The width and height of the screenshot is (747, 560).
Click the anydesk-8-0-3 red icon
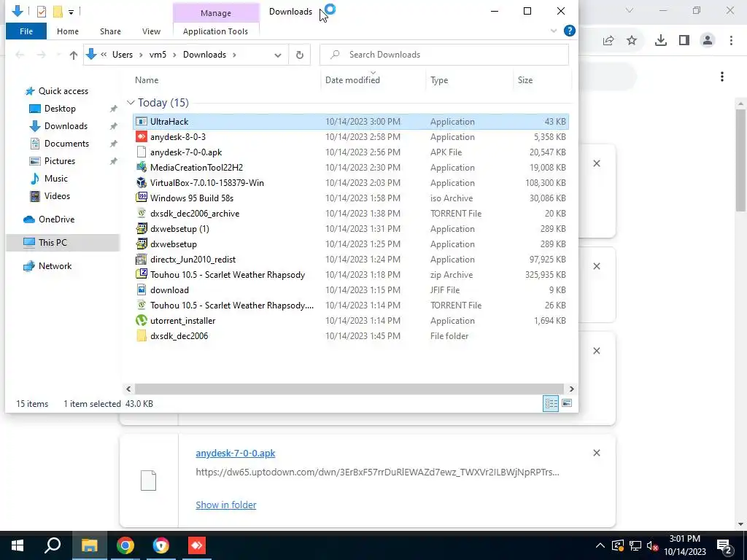tap(141, 137)
